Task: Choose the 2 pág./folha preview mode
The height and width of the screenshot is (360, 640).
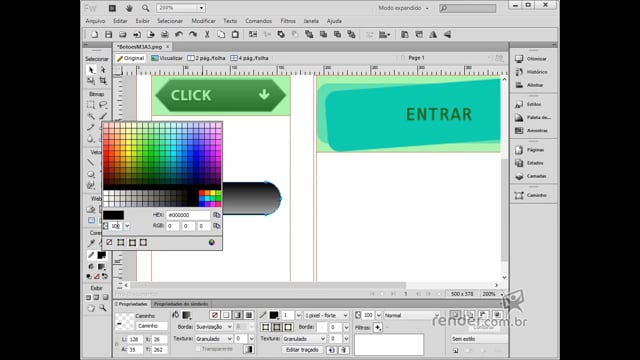Action: 206,58
